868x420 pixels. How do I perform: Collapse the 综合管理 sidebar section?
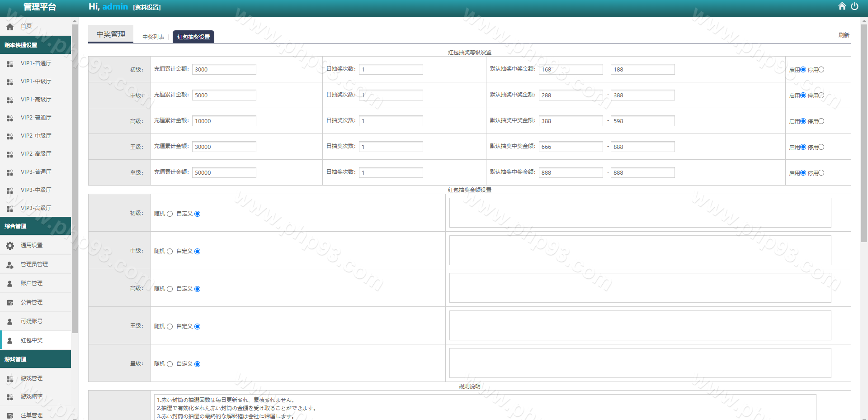pos(35,226)
